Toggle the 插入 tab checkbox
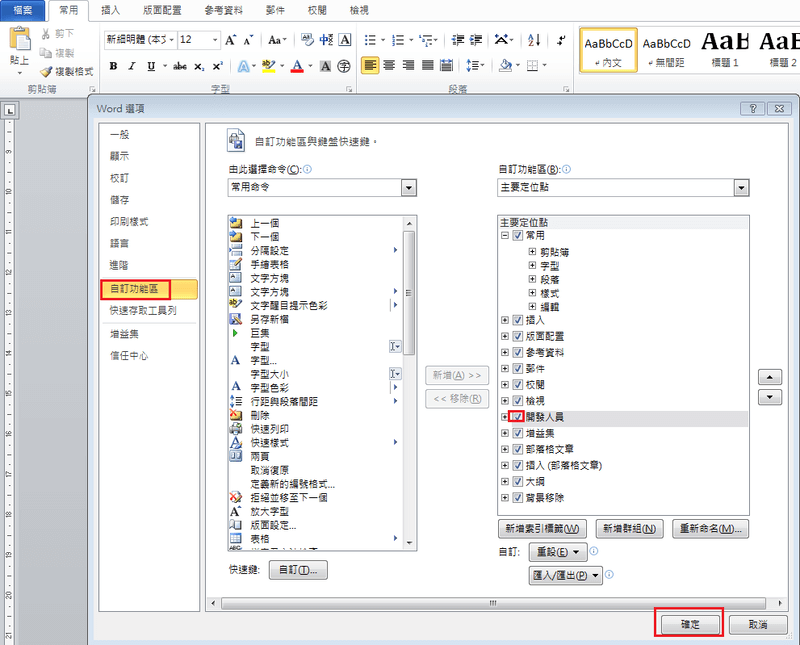Image resolution: width=800 pixels, height=645 pixels. point(518,320)
